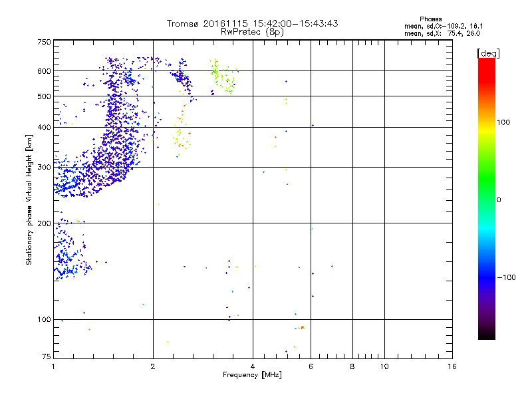
Task: Click the y-axis tick label '600'
Action: (44, 71)
